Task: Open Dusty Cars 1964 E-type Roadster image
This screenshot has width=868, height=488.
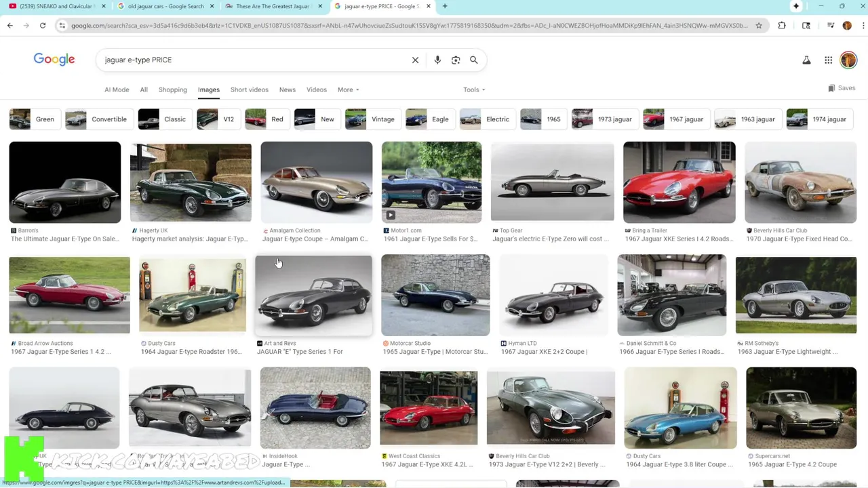Action: [193, 295]
